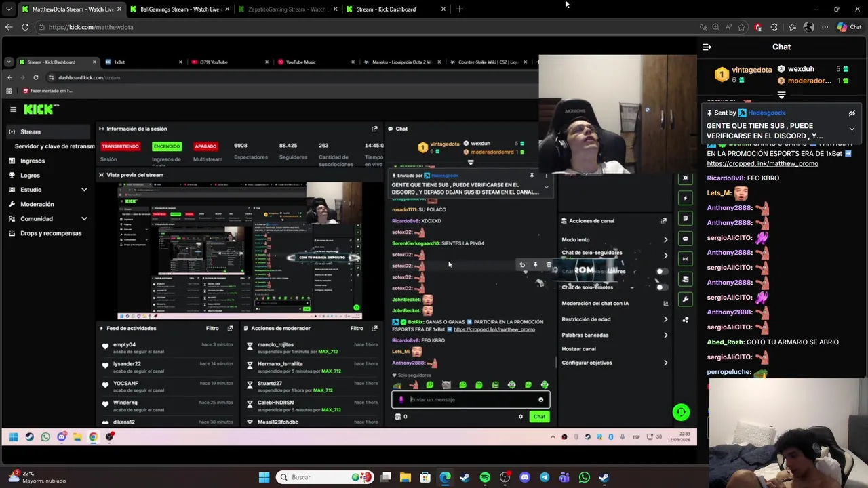Viewport: 868px width, 488px height.
Task: Open a new browser tab
Action: tap(460, 9)
